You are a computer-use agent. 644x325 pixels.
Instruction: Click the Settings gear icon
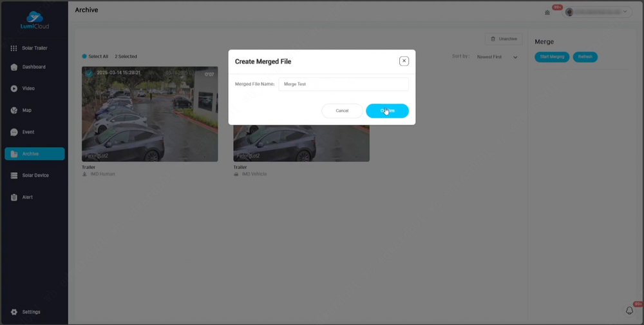click(x=14, y=312)
